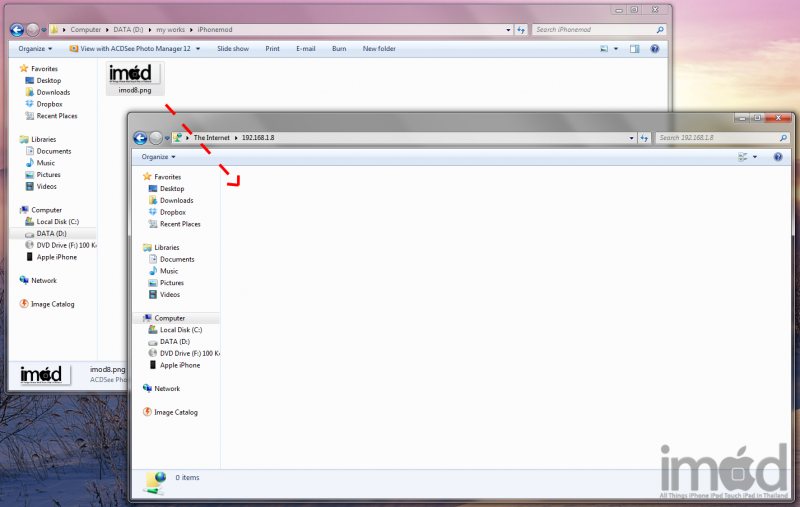Click Burn in the iPhonemod toolbar
The image size is (800, 507).
pos(339,48)
